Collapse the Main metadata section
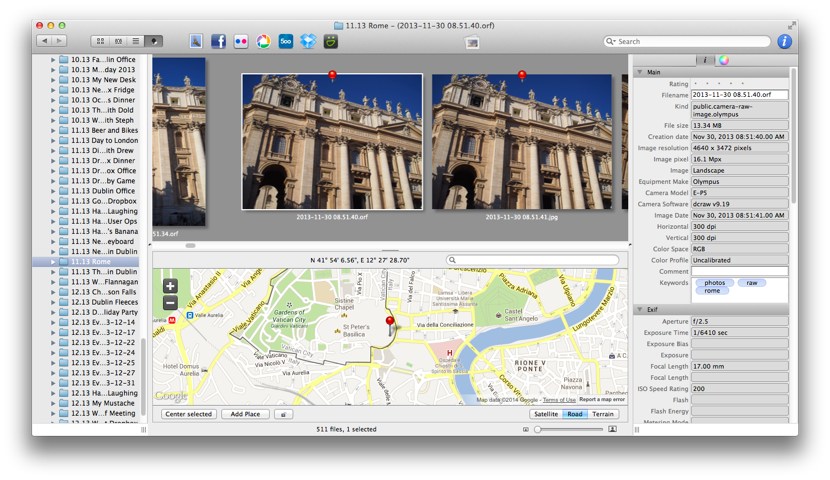Screen dimensions: 830x480 click(x=640, y=72)
